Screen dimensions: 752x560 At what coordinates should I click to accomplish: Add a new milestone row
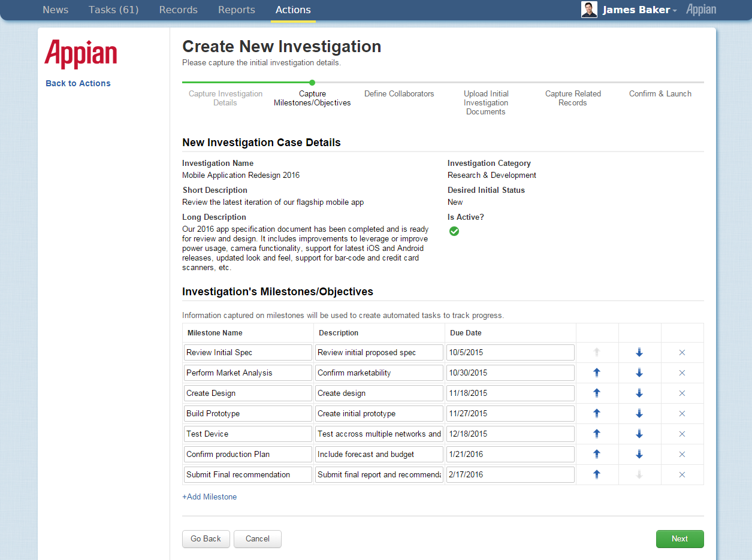click(x=210, y=497)
